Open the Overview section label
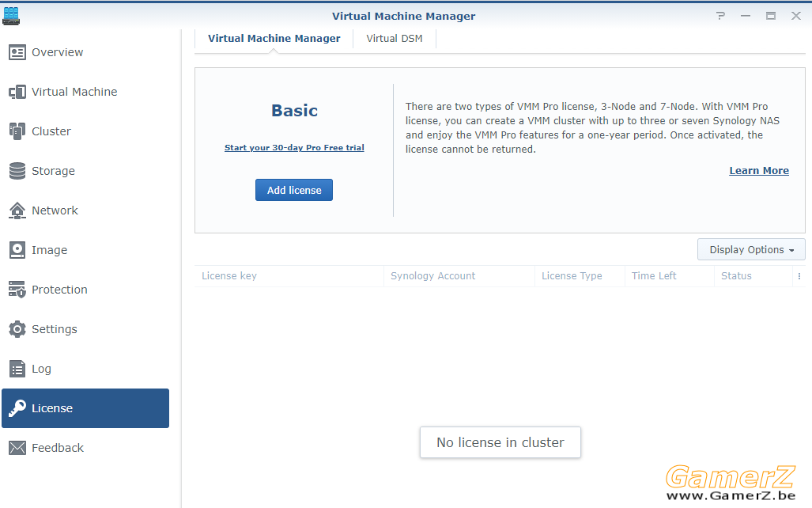The height and width of the screenshot is (508, 812). pos(58,52)
